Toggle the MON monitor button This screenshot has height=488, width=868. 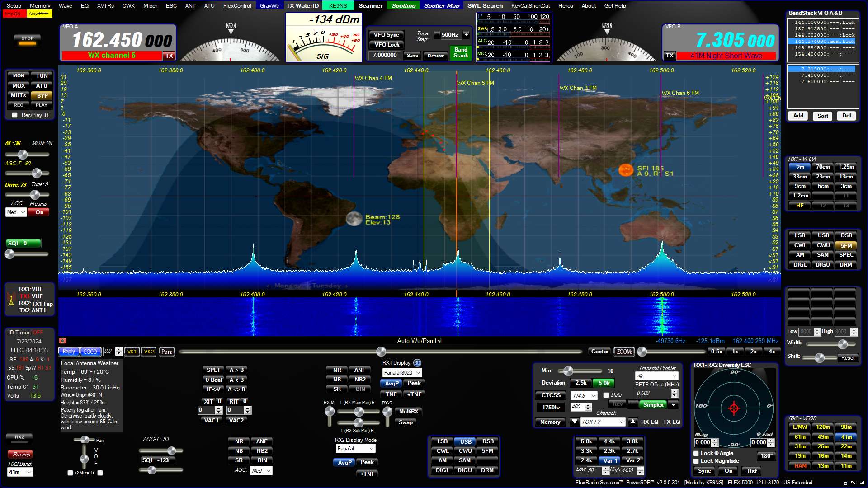[x=19, y=76]
